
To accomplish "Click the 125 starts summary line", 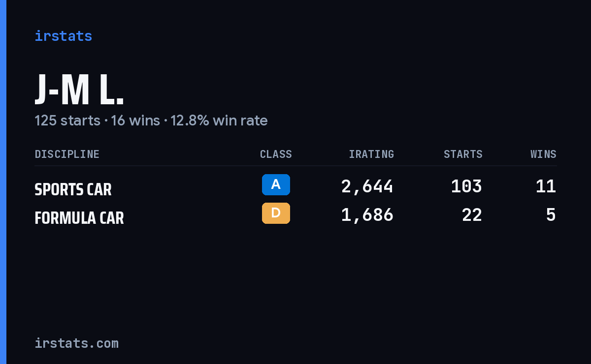I will [x=151, y=121].
